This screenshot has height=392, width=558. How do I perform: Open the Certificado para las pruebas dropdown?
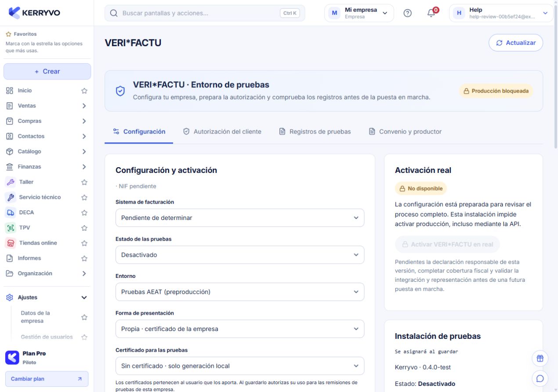point(240,366)
